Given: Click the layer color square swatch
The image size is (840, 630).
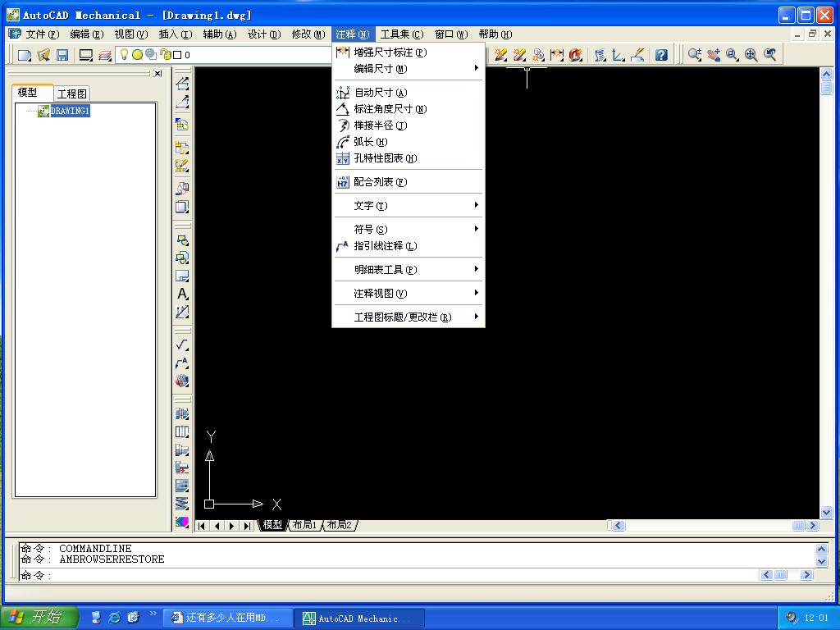Looking at the screenshot, I should 177,55.
